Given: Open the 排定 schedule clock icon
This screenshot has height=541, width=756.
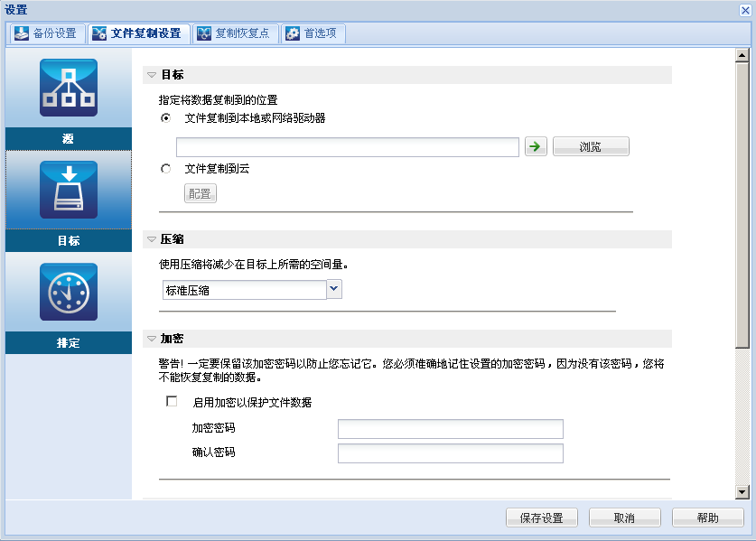Looking at the screenshot, I should [69, 292].
